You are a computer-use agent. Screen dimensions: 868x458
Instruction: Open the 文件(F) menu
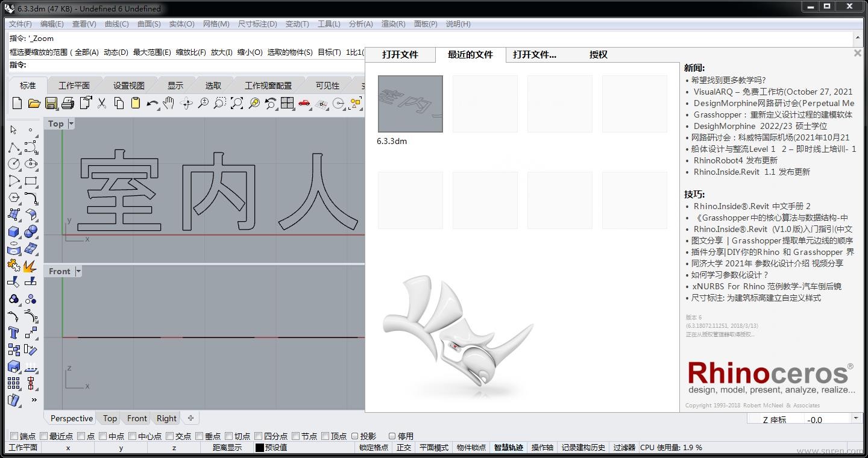20,24
